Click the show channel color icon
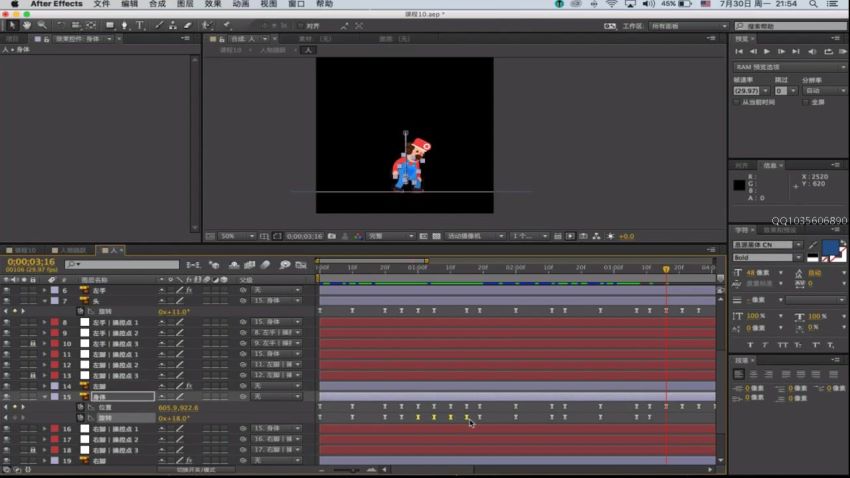 [x=358, y=236]
